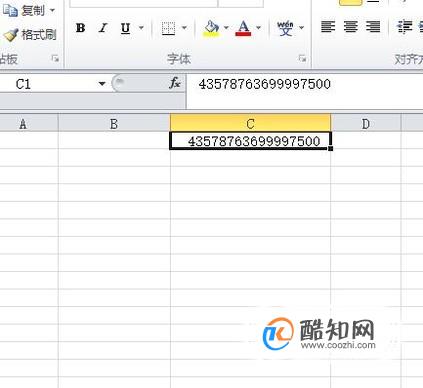Open the 字体 font dialog launcher
The image size is (423, 388).
coord(302,59)
